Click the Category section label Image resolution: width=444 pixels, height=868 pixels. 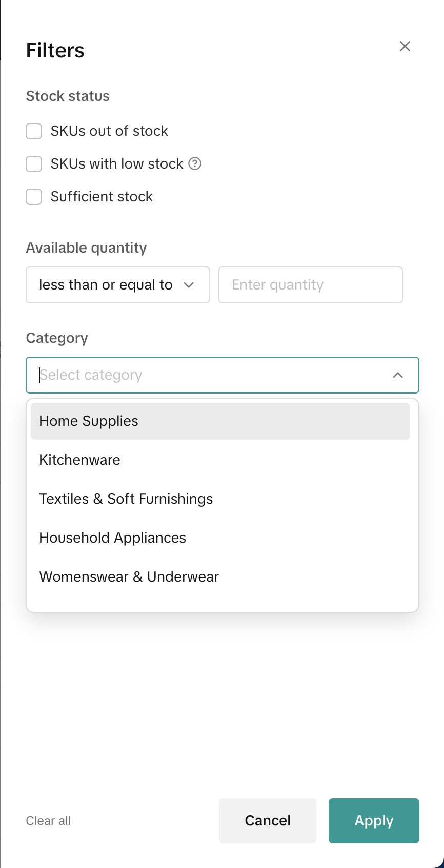tap(57, 338)
